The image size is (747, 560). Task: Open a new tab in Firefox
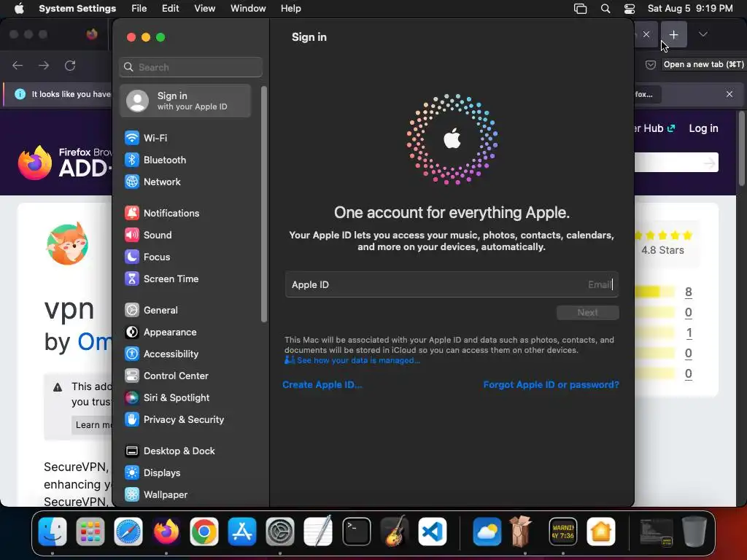click(x=673, y=35)
